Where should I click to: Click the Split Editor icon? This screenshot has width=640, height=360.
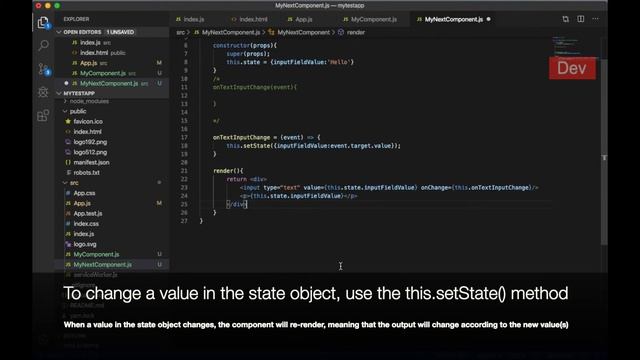coord(580,19)
